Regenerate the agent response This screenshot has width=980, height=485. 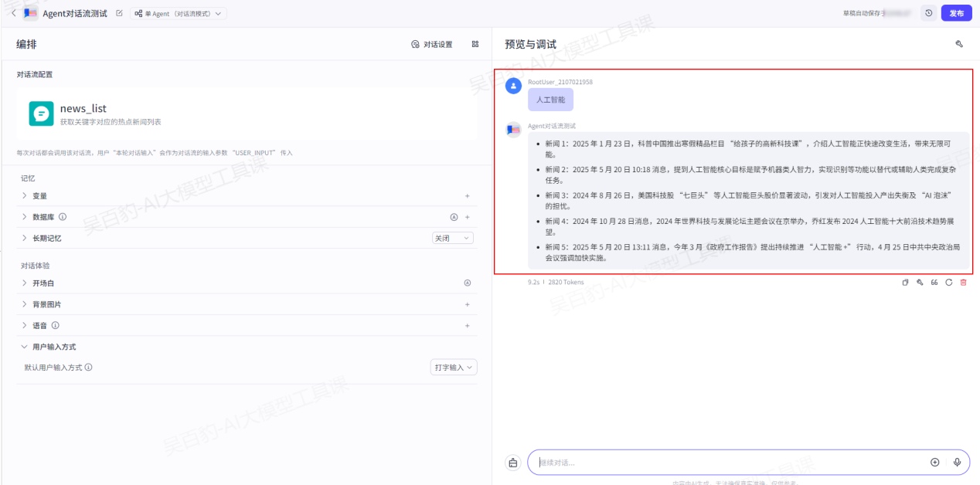click(x=948, y=283)
